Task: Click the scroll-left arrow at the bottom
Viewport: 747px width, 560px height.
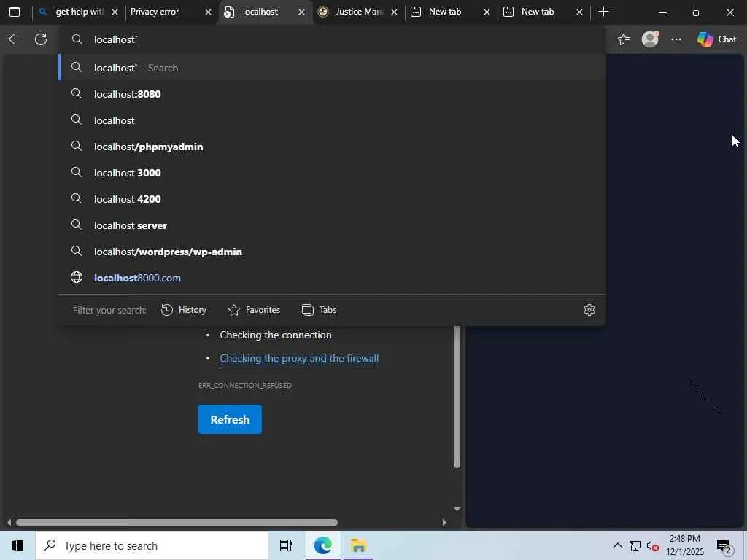Action: tap(9, 522)
